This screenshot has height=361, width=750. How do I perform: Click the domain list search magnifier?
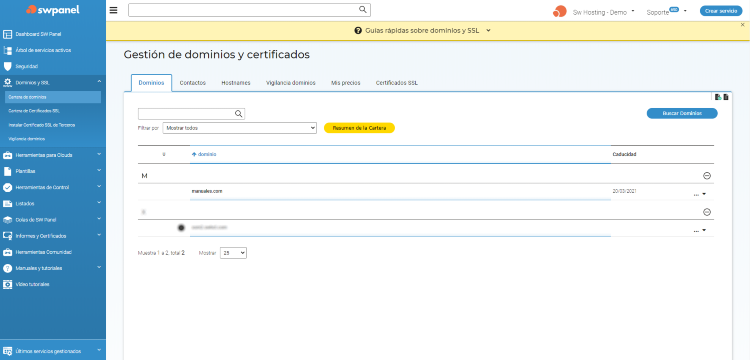pyautogui.click(x=239, y=114)
